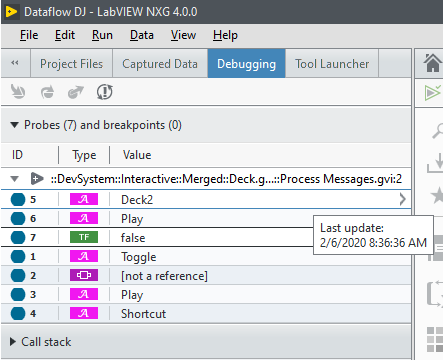443x360 pixels.
Task: Toggle probe 7 blue indicator
Action: 18,237
